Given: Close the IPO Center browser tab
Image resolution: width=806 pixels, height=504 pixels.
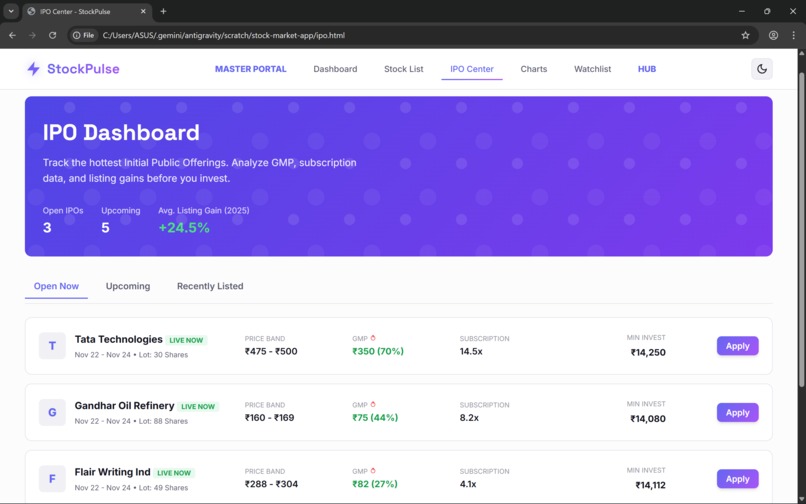Looking at the screenshot, I should coord(143,11).
